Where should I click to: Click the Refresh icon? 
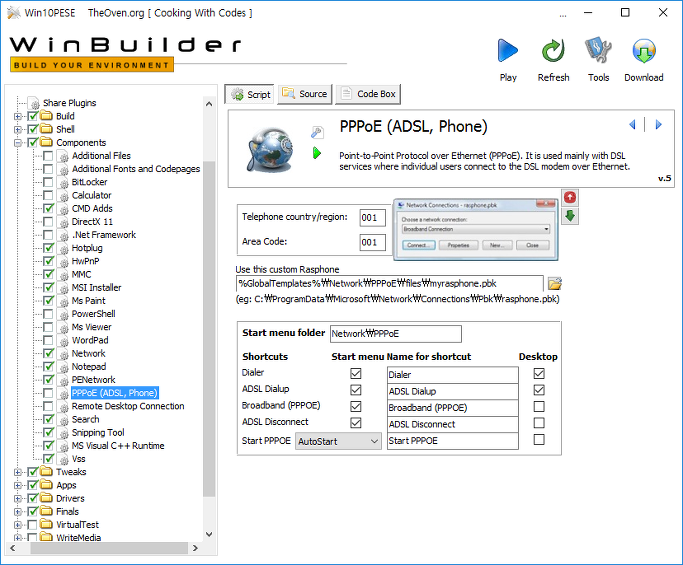553,51
